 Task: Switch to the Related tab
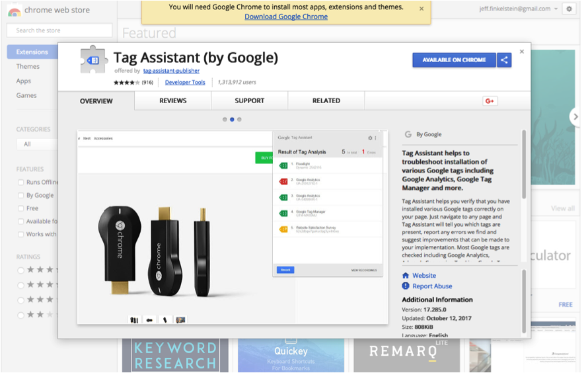pos(326,101)
